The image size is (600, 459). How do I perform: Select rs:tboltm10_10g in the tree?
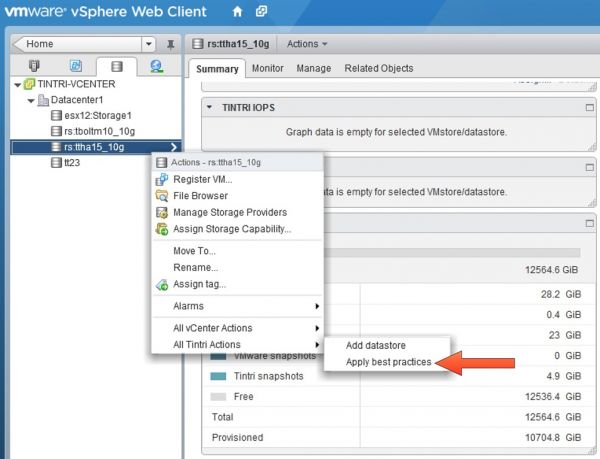tap(99, 131)
